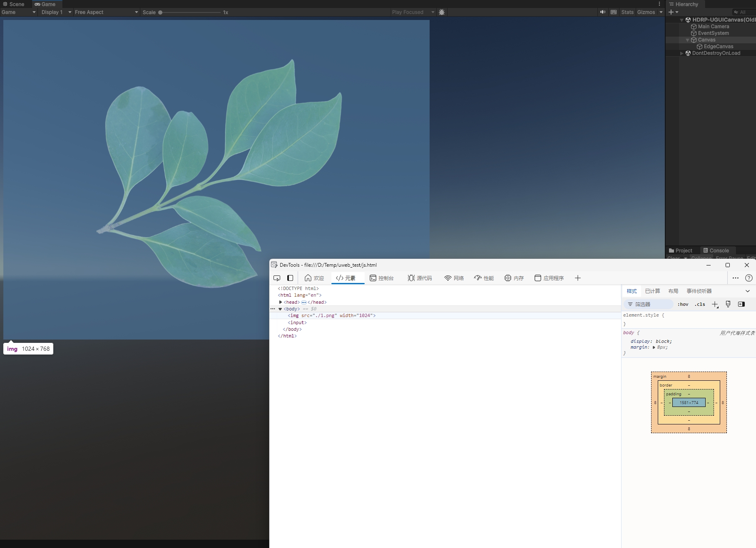Collapse the Canvas object in Hierarchy
The image size is (756, 548).
[x=687, y=40]
